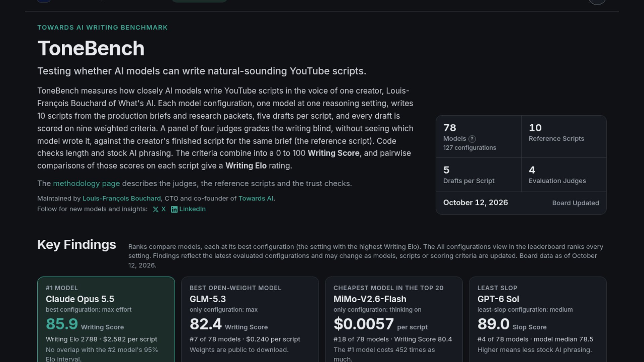This screenshot has height=362, width=644.
Task: Click the 78 Models stat number
Action: click(449, 128)
